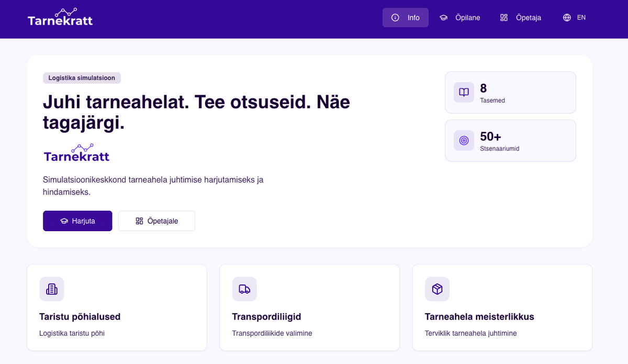The width and height of the screenshot is (628, 364).
Task: Open the Õpetaja navigation item
Action: 521,18
